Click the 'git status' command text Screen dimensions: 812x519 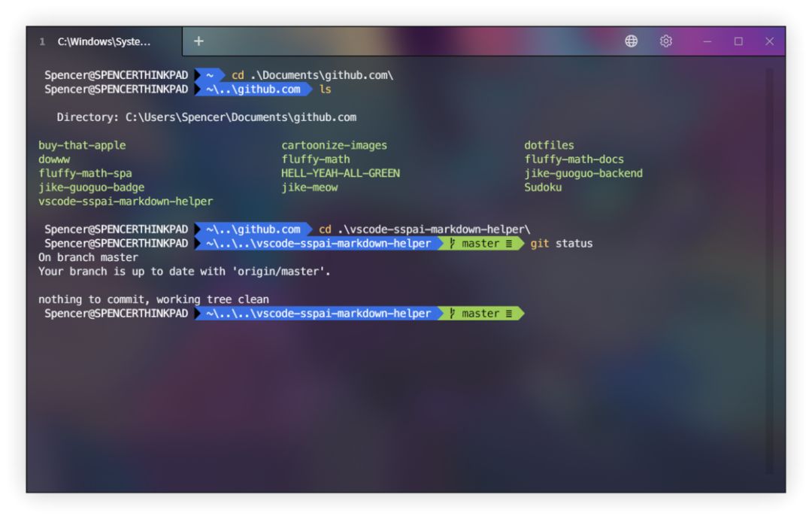562,243
